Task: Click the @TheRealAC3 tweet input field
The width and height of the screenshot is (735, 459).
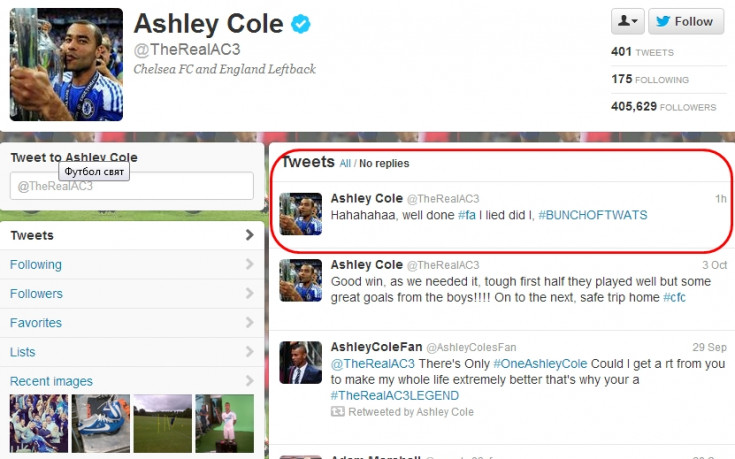Action: click(x=132, y=186)
